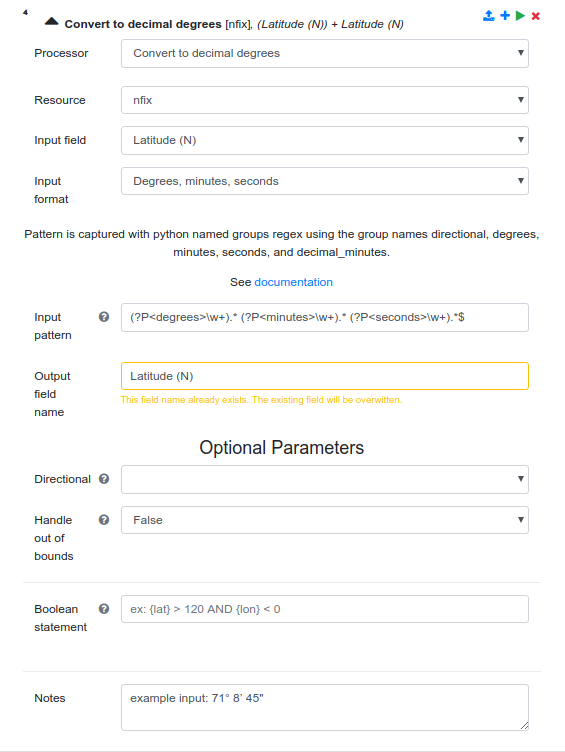Image resolution: width=565 pixels, height=752 pixels.
Task: Open the empty Directional dropdown
Action: pos(325,479)
